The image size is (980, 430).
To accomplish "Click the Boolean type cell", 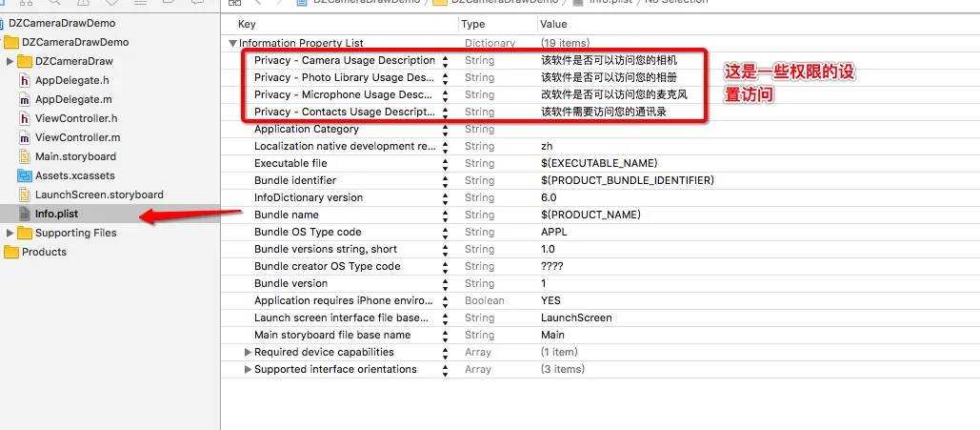I will point(485,300).
